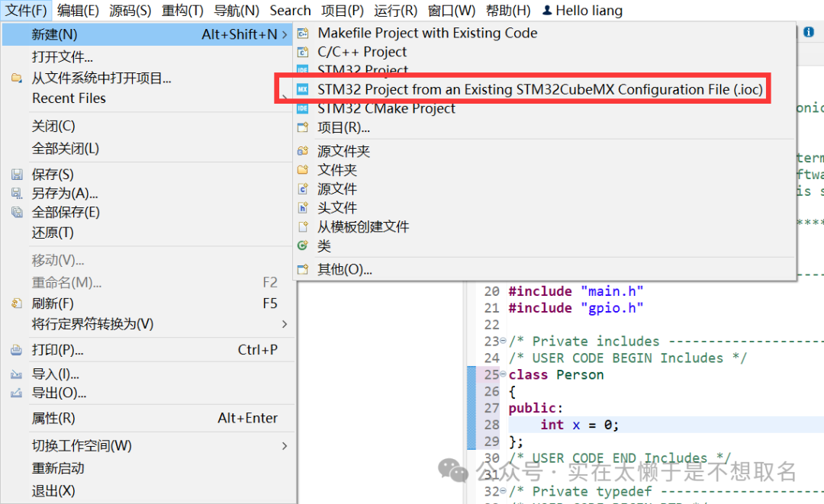Open the 文件(F) menu
824x504 pixels.
(x=26, y=11)
